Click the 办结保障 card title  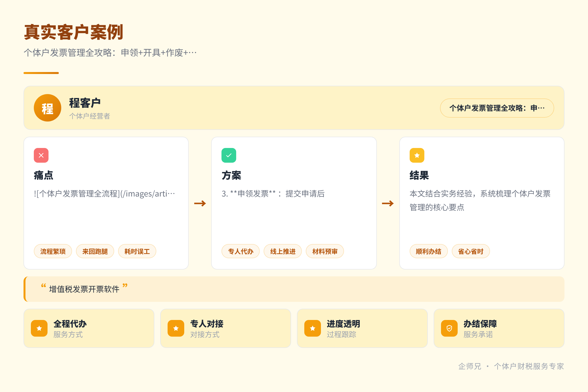click(480, 323)
